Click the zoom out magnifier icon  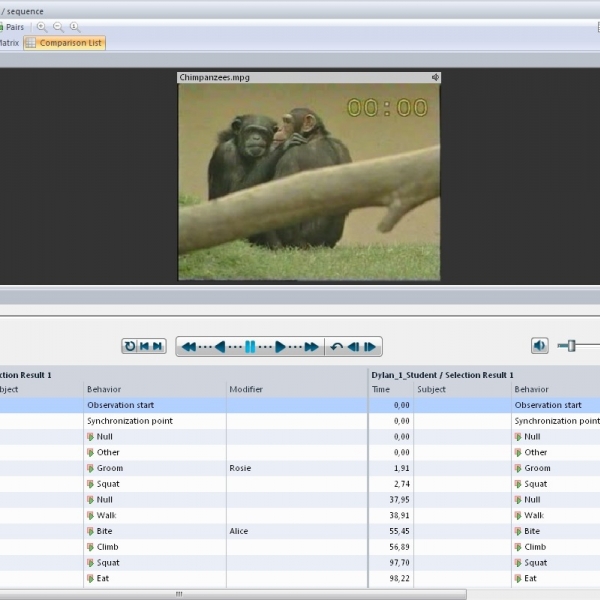pyautogui.click(x=58, y=27)
